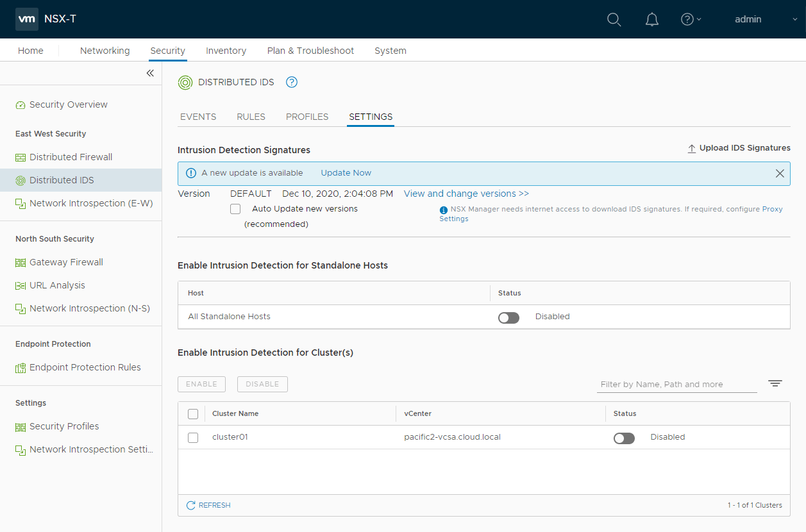Click the cluster01 name cell
This screenshot has width=806, height=532.
click(230, 437)
